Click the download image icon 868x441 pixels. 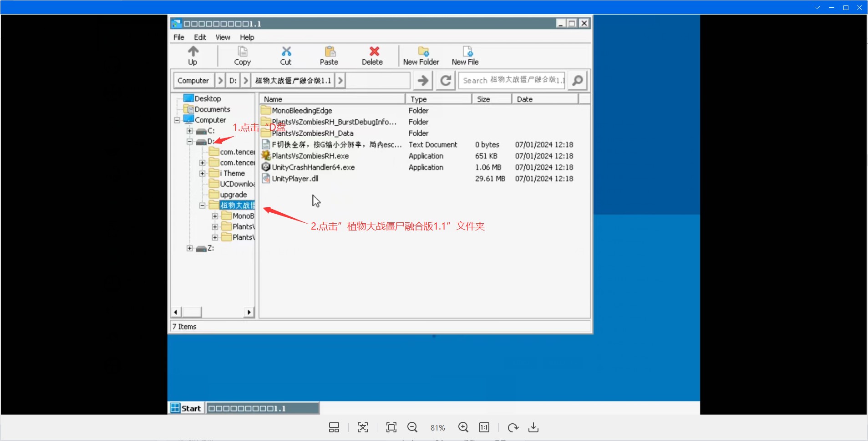pos(533,427)
